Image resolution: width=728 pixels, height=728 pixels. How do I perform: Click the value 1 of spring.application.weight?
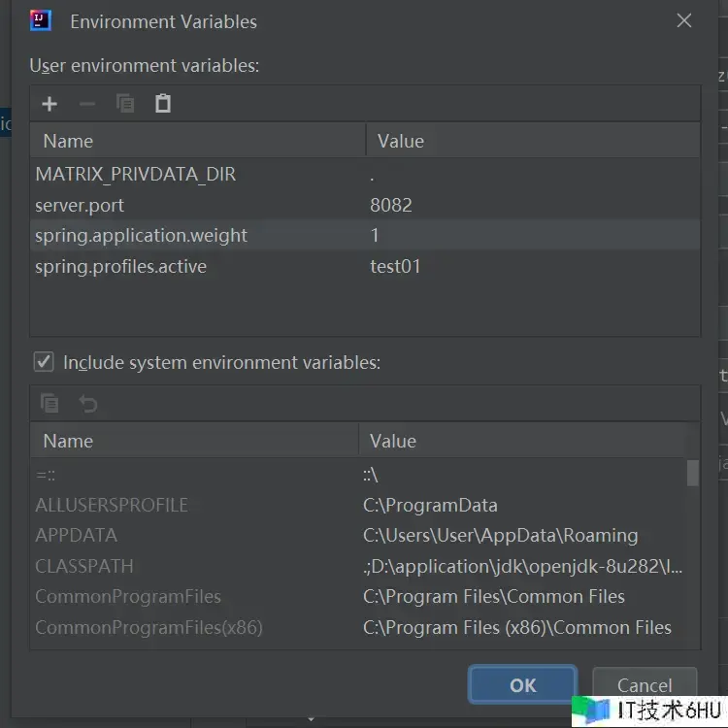(375, 236)
